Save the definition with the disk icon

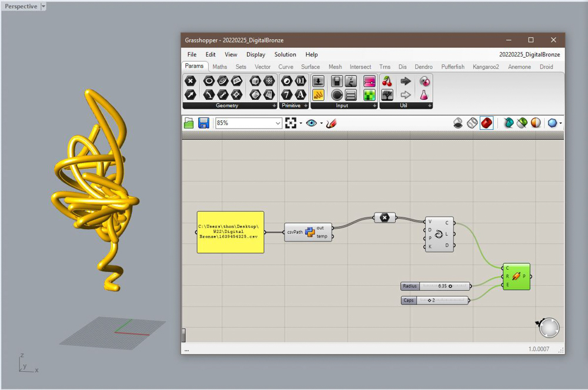tap(205, 123)
